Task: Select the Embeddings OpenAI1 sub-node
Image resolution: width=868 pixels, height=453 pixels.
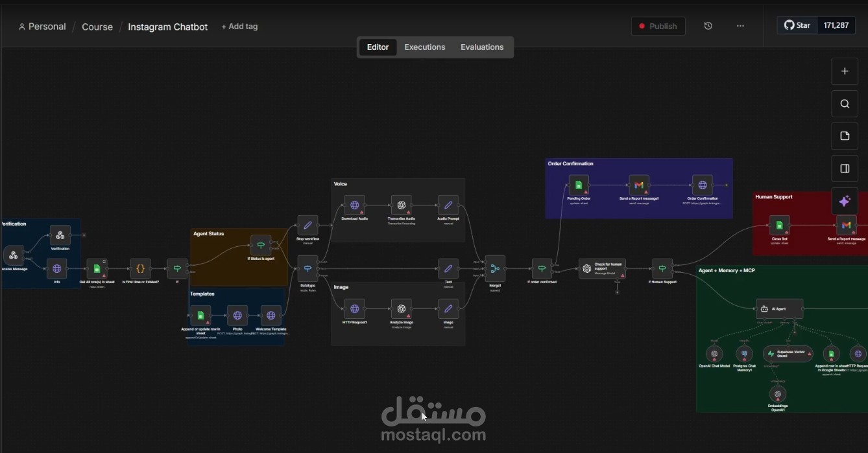Action: (x=777, y=393)
